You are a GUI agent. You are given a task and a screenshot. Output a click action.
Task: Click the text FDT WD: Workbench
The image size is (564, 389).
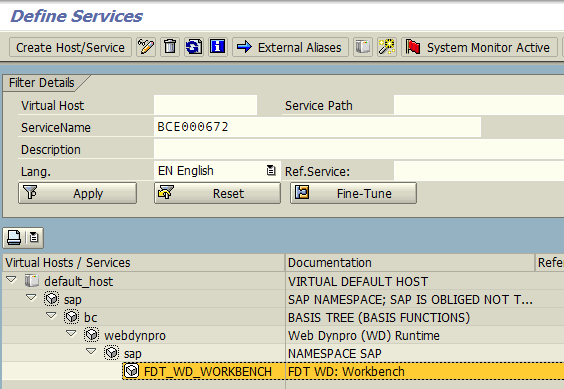point(346,371)
